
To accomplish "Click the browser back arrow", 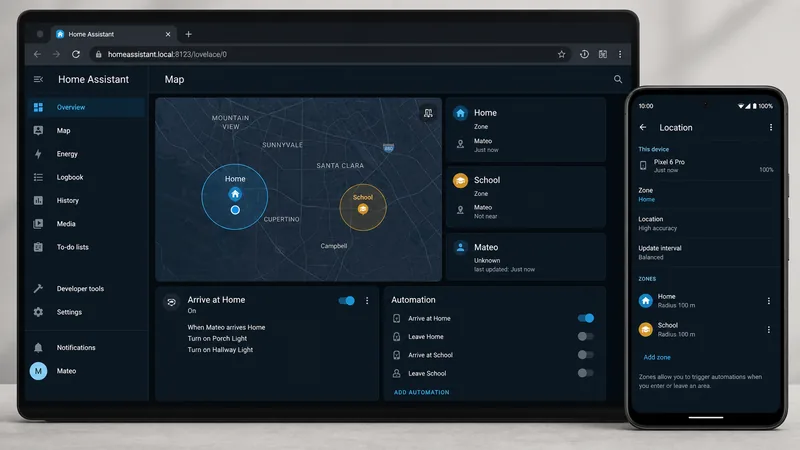I will (37, 54).
